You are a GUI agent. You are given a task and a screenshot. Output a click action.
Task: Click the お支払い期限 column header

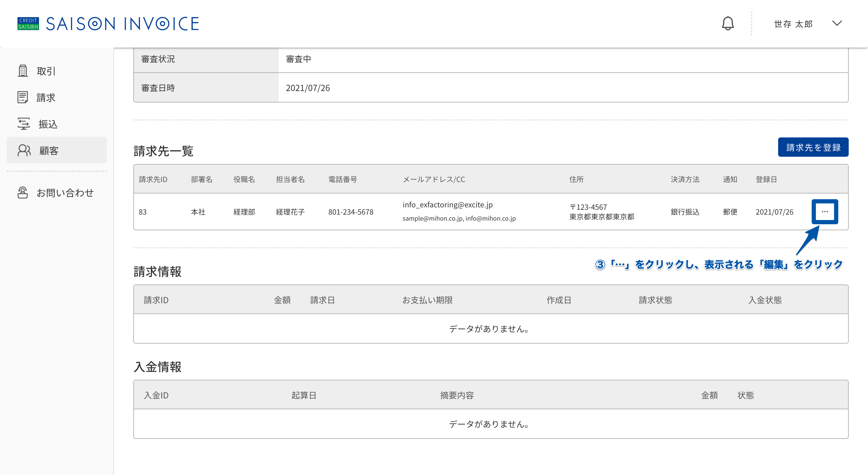[427, 300]
